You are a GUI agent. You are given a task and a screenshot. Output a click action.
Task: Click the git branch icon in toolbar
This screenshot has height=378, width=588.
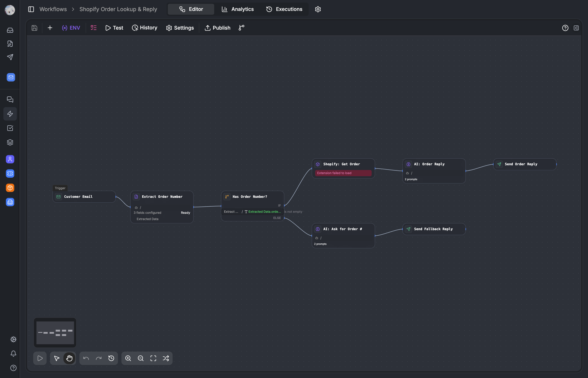241,28
